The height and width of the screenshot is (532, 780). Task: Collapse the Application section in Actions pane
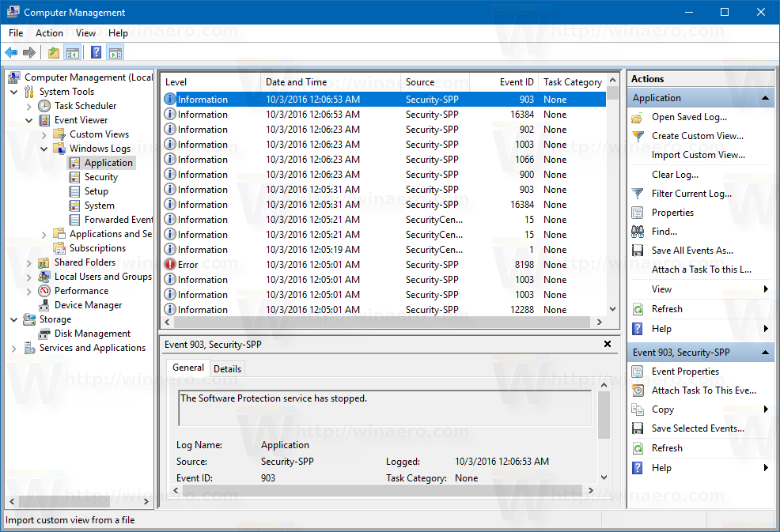[764, 97]
